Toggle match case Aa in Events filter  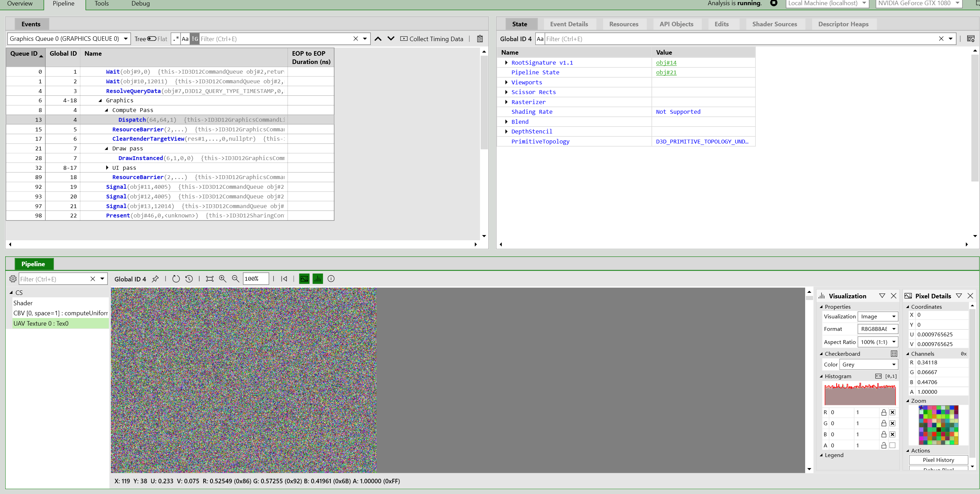[x=185, y=39]
